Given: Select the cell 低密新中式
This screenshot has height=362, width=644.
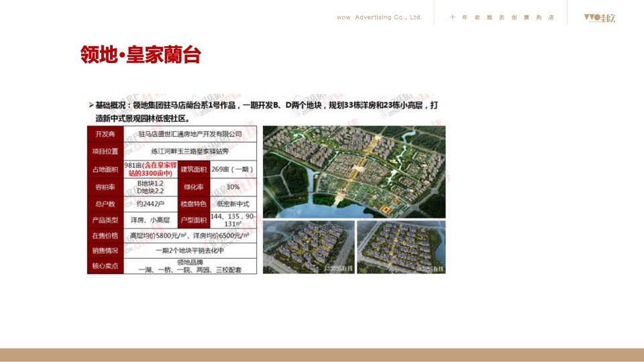Looking at the screenshot, I should (233, 204).
